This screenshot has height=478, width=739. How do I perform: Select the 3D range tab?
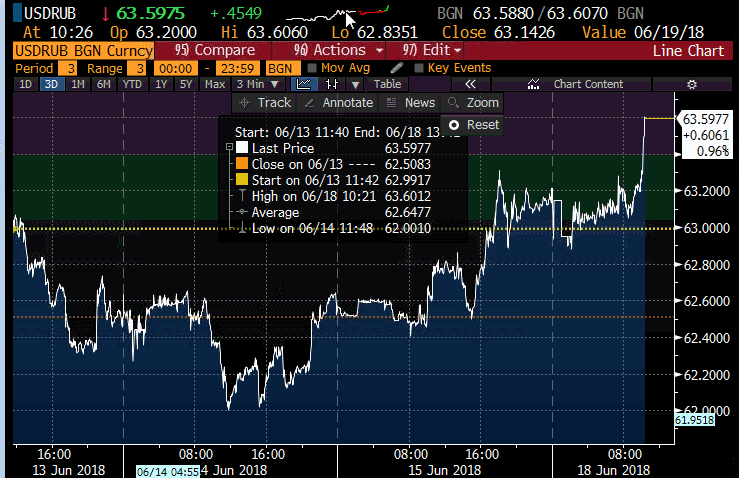[x=51, y=84]
